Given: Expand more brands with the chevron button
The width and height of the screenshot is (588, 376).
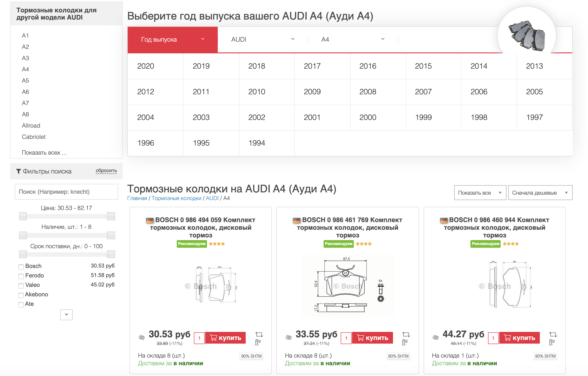Looking at the screenshot, I should point(66,315).
